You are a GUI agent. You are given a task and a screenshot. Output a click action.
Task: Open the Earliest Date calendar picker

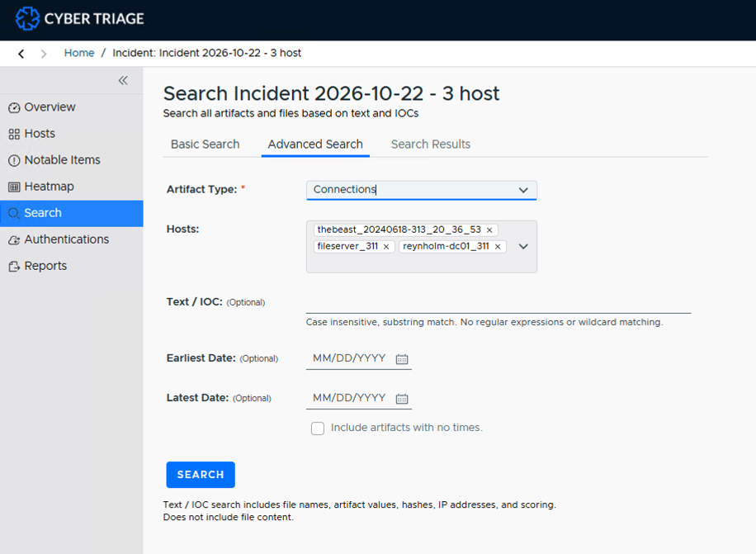pos(402,358)
